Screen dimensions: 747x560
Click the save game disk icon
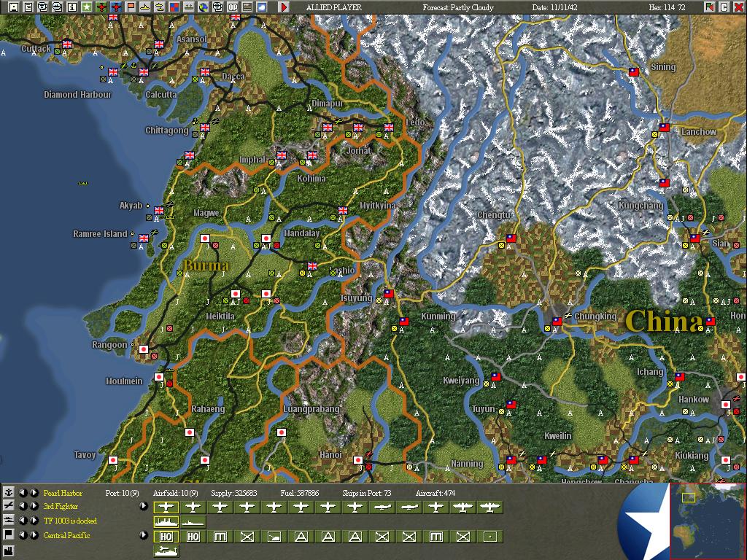13,7
